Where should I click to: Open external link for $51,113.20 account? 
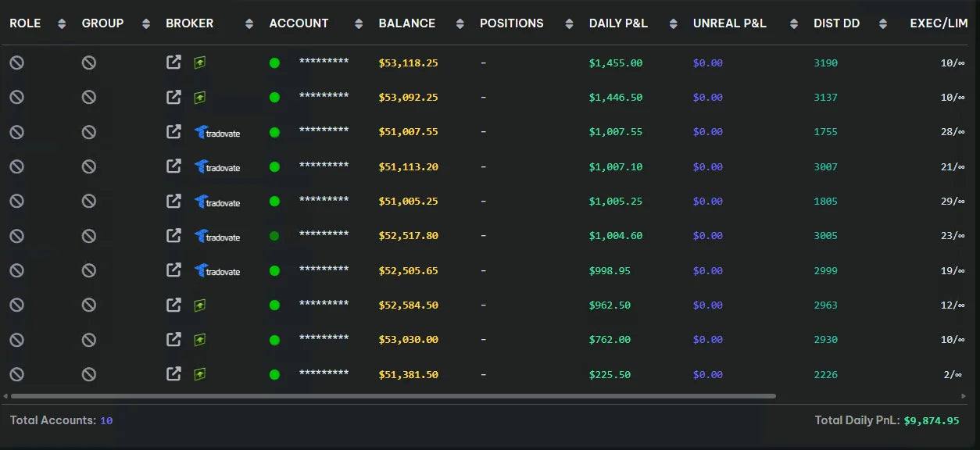174,166
